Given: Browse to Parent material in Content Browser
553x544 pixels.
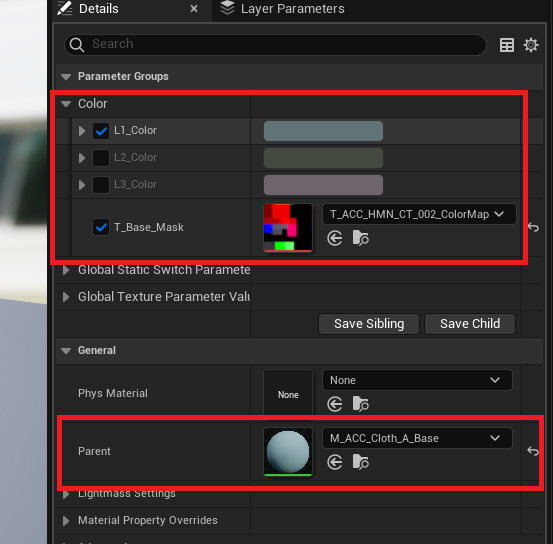Looking at the screenshot, I should (x=360, y=462).
